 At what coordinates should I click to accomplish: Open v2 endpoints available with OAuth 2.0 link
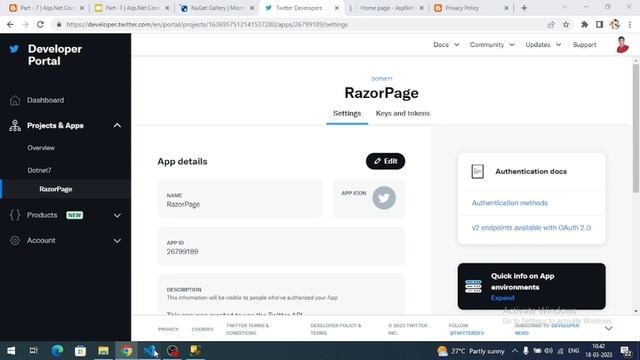point(531,228)
